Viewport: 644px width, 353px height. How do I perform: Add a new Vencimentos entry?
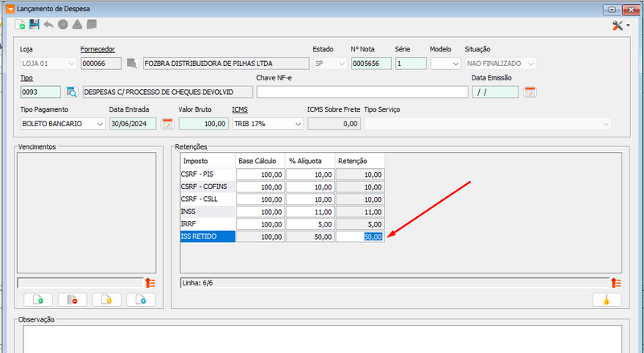pos(38,300)
